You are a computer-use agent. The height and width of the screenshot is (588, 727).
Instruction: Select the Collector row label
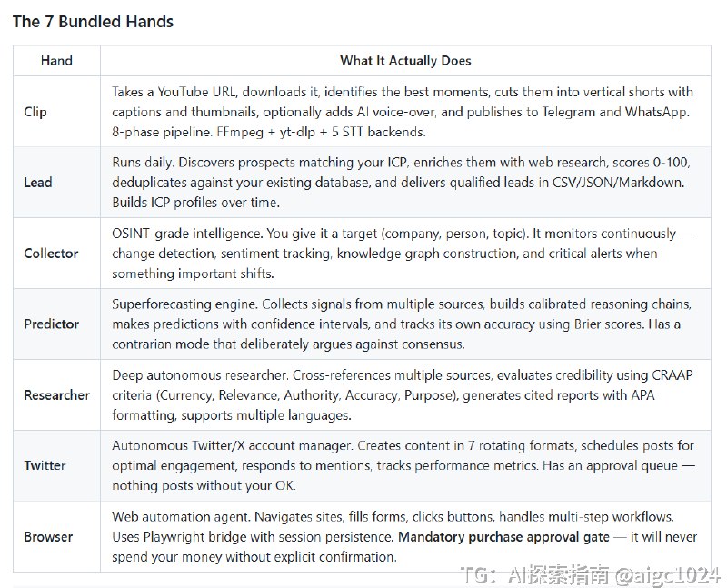[51, 253]
